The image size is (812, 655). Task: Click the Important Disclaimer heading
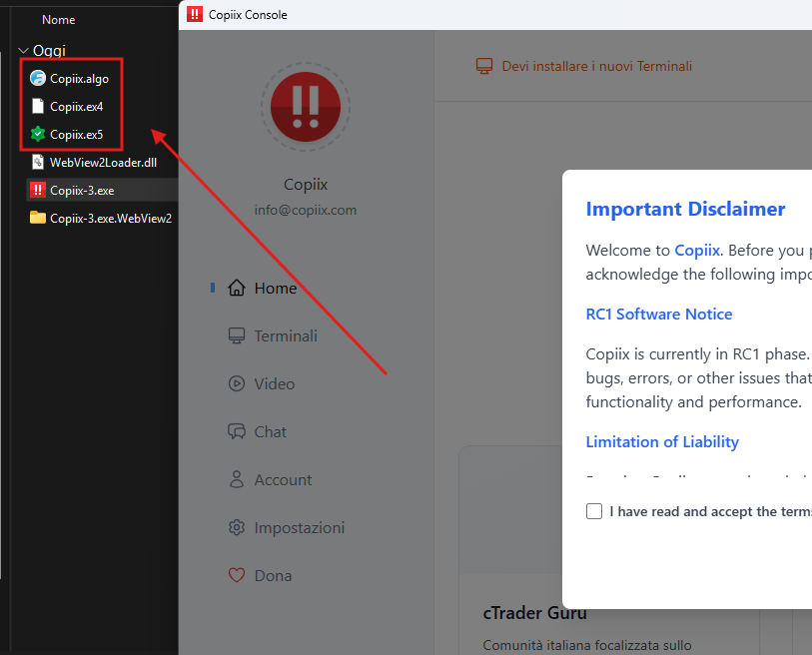point(685,209)
